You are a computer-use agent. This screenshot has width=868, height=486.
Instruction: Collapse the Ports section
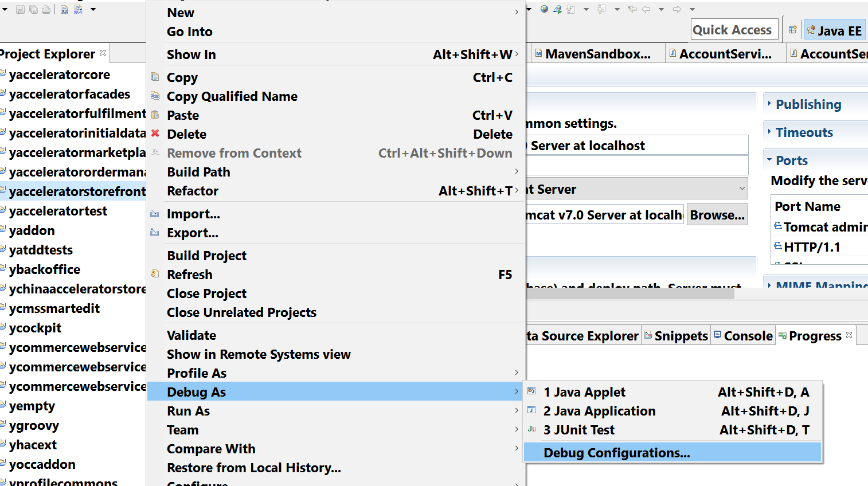pos(792,160)
